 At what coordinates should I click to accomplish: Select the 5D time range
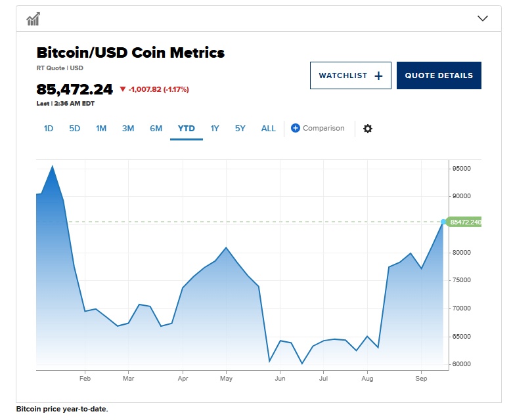coord(75,129)
